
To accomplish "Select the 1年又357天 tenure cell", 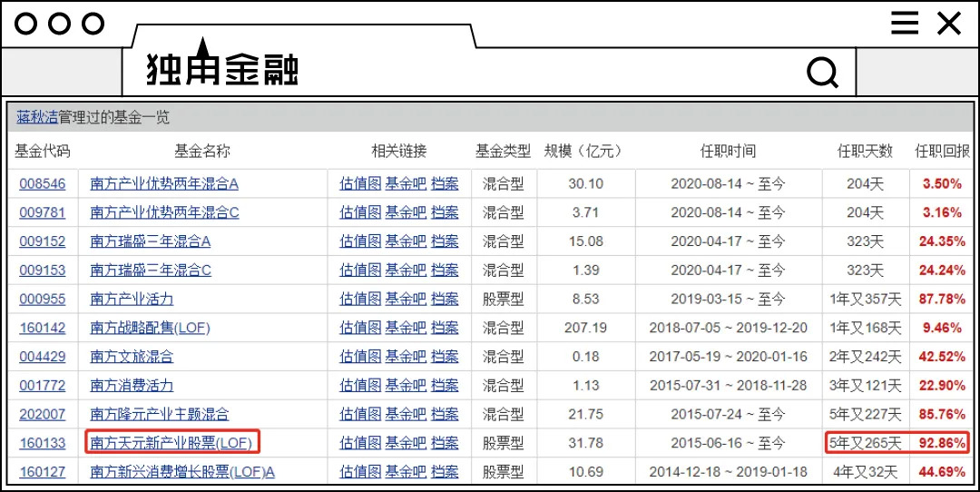I will [865, 299].
